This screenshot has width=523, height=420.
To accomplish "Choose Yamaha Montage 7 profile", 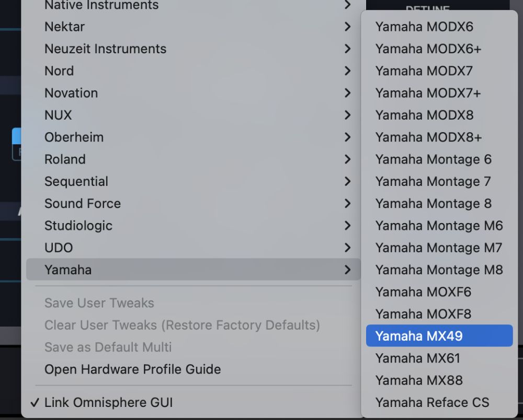I will coord(433,182).
